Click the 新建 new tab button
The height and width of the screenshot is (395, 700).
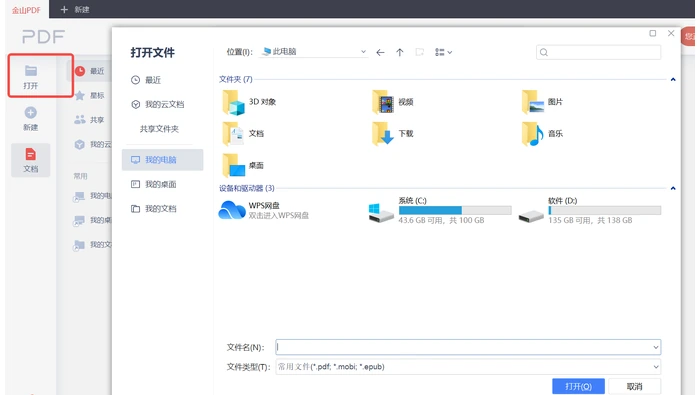[x=75, y=9]
